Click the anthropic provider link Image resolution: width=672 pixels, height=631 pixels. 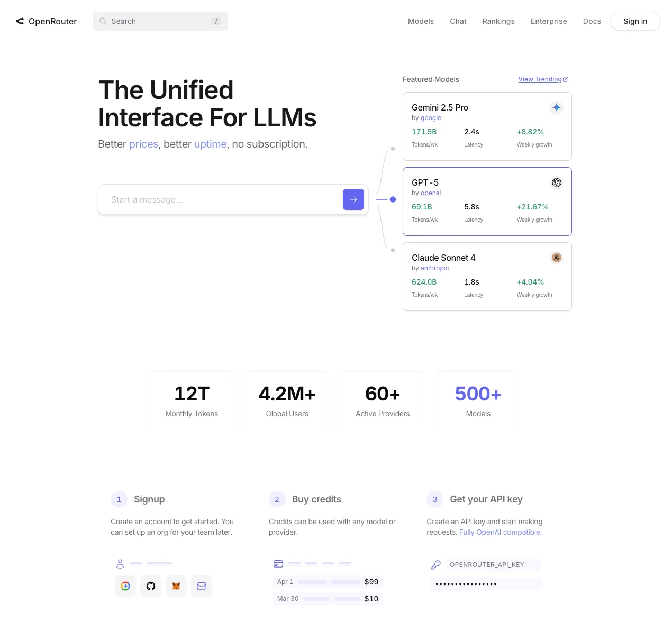(x=434, y=268)
